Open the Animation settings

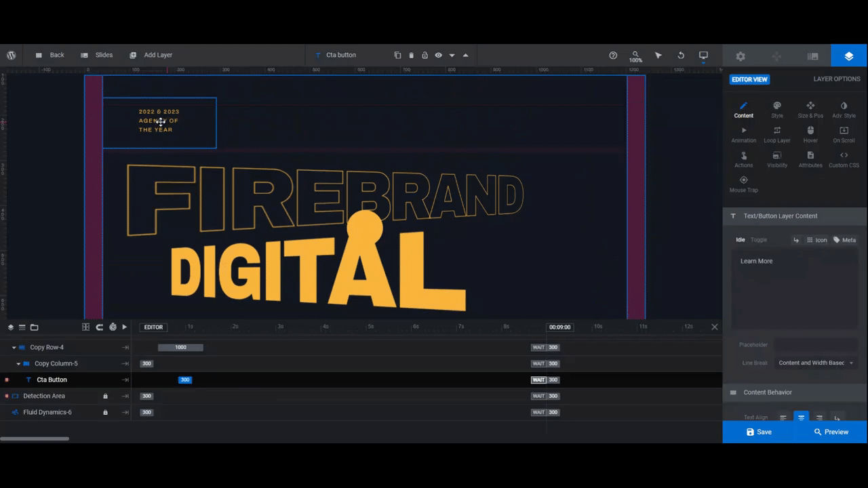744,135
